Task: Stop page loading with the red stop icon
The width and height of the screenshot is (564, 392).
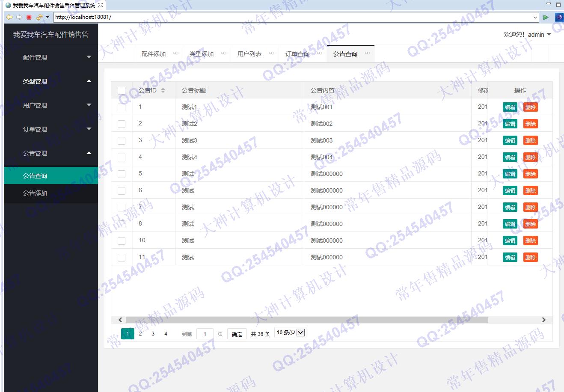Action: point(29,17)
